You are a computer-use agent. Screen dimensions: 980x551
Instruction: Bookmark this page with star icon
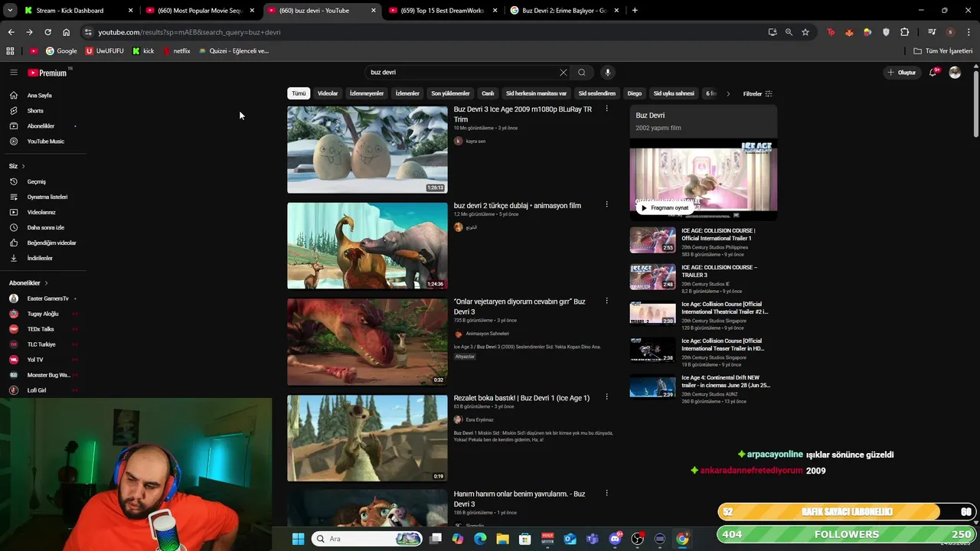[805, 32]
